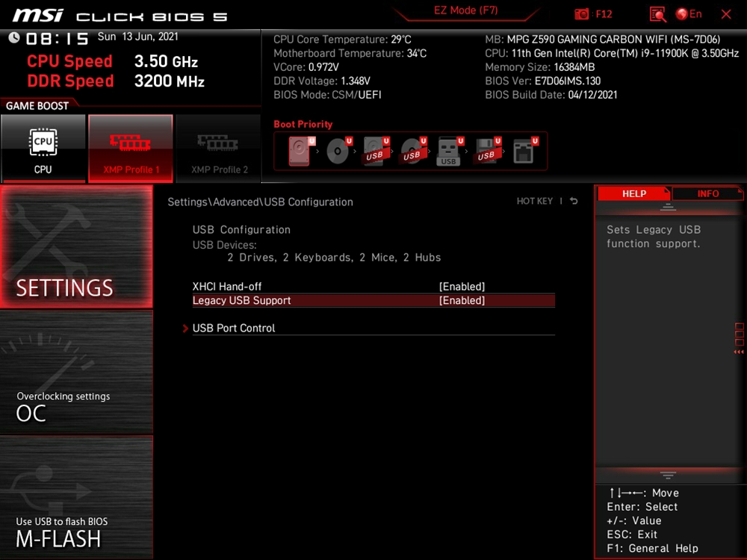Click the DDR Speed 3200 MHz value
The image size is (747, 560).
[x=169, y=81]
